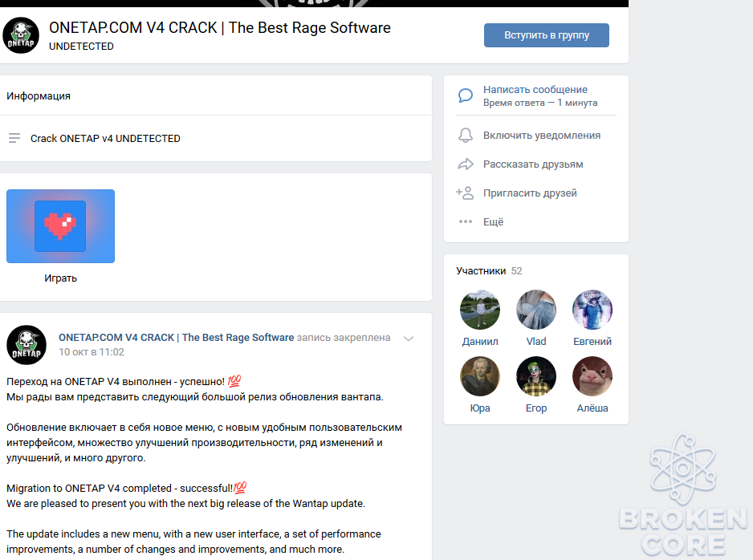Select Включить уведомления option
Image resolution: width=753 pixels, height=560 pixels.
tap(542, 136)
